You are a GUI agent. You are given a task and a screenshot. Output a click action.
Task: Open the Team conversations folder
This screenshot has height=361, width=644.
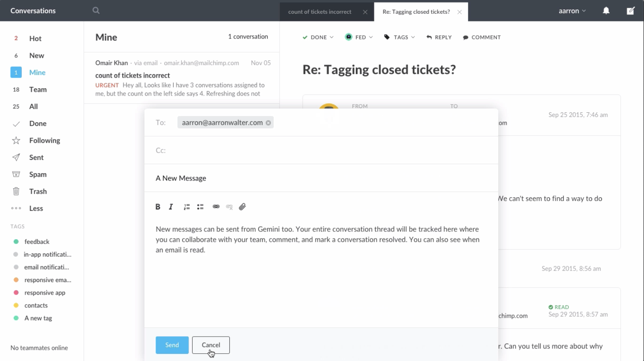pyautogui.click(x=38, y=90)
